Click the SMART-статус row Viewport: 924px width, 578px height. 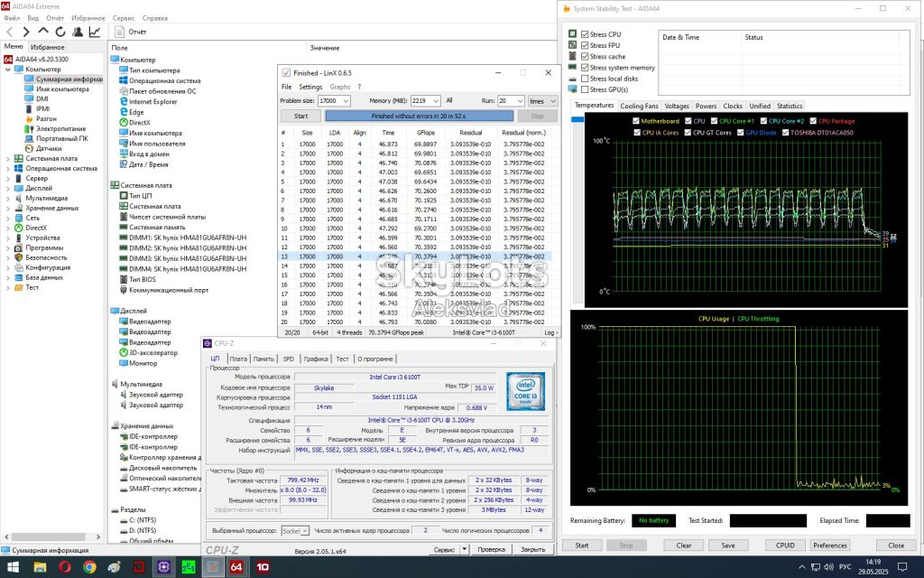pyautogui.click(x=164, y=489)
